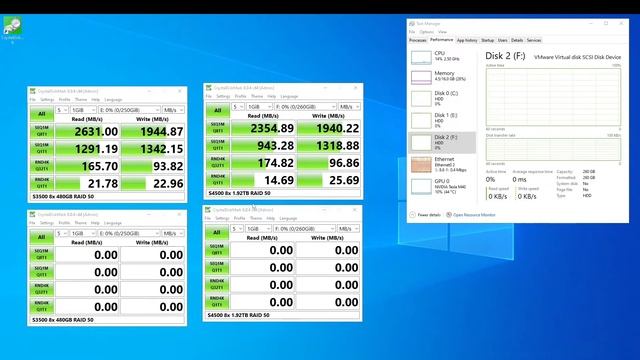Open Help menu in the 2631.00 results window

(96, 100)
